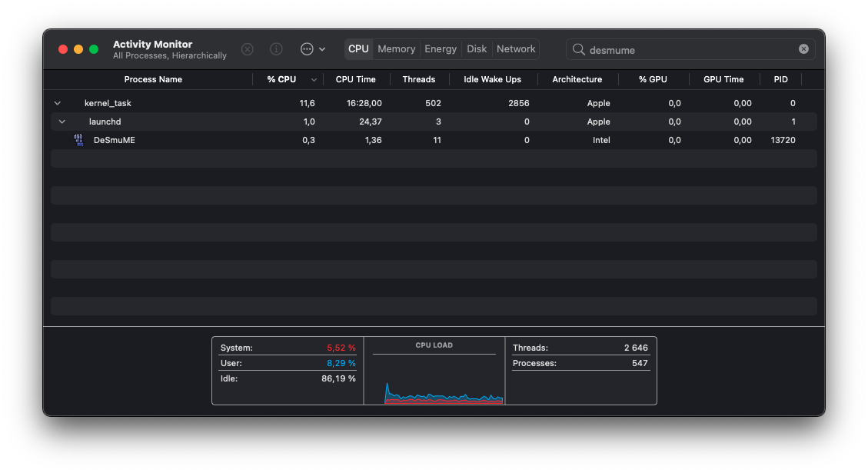Sort by % GPU column header
Viewport: 868px width, 473px height.
tap(653, 80)
